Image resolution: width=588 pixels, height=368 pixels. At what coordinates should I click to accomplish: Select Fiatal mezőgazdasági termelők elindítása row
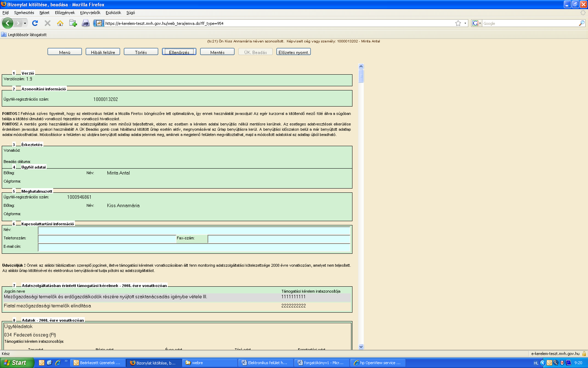(177, 306)
